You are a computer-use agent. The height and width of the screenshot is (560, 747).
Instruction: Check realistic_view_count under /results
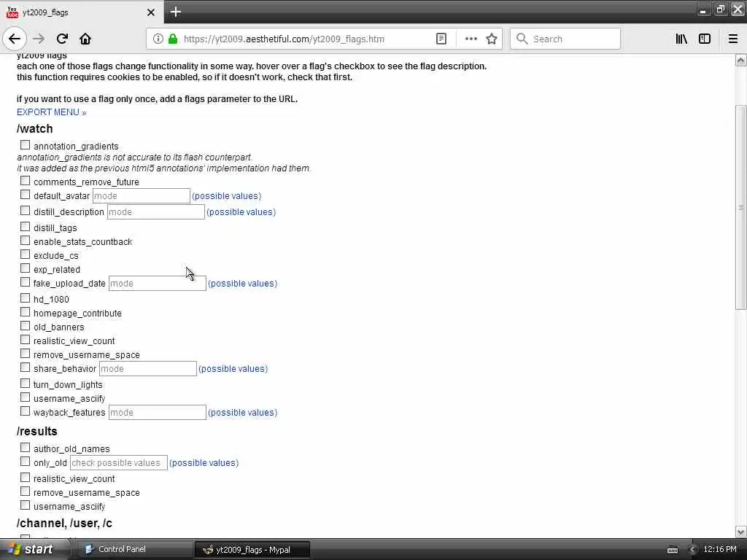26,478
